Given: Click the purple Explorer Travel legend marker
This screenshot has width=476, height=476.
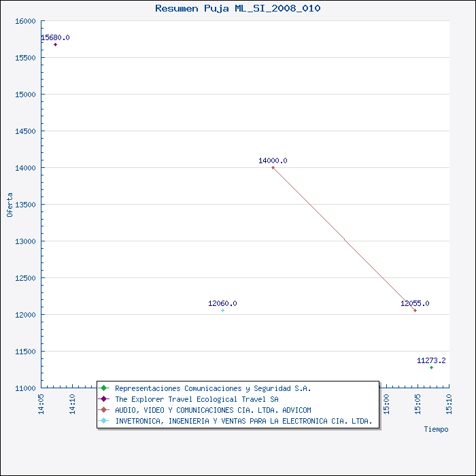Looking at the screenshot, I should [104, 399].
